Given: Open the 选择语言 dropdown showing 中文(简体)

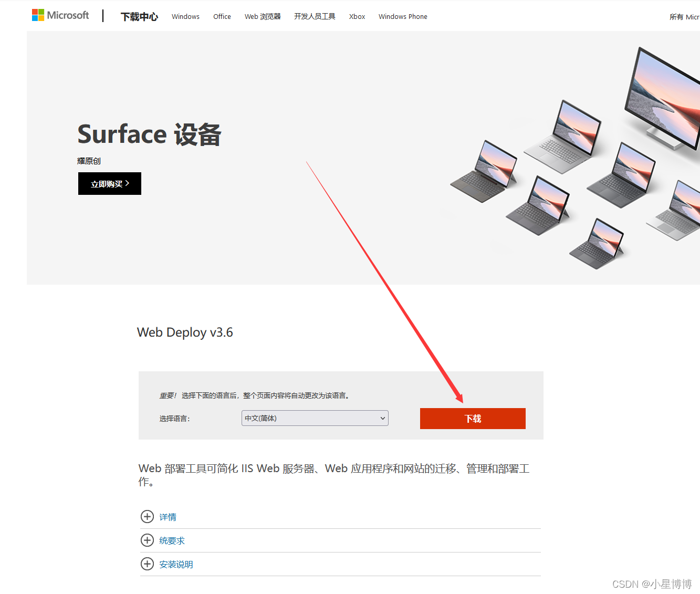Looking at the screenshot, I should tap(315, 418).
